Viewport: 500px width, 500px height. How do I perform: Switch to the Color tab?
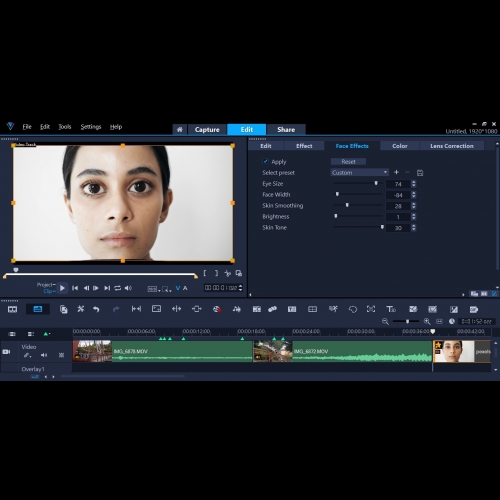coord(400,146)
